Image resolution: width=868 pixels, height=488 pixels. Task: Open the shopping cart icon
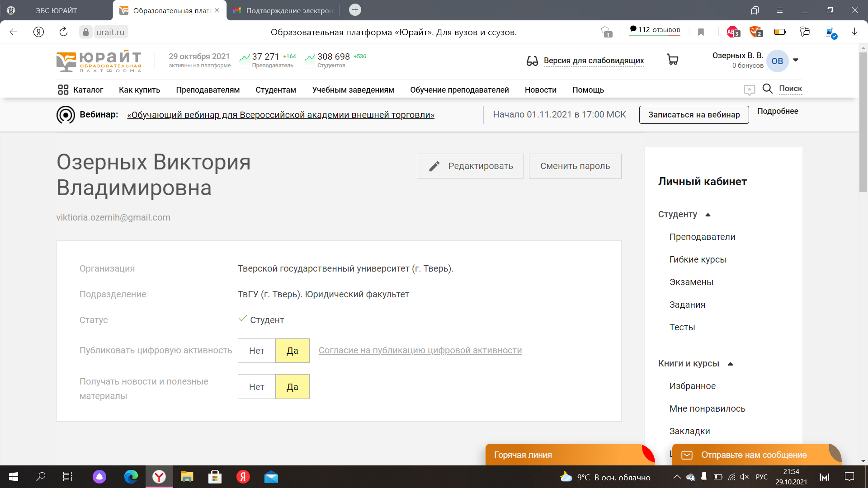click(673, 60)
